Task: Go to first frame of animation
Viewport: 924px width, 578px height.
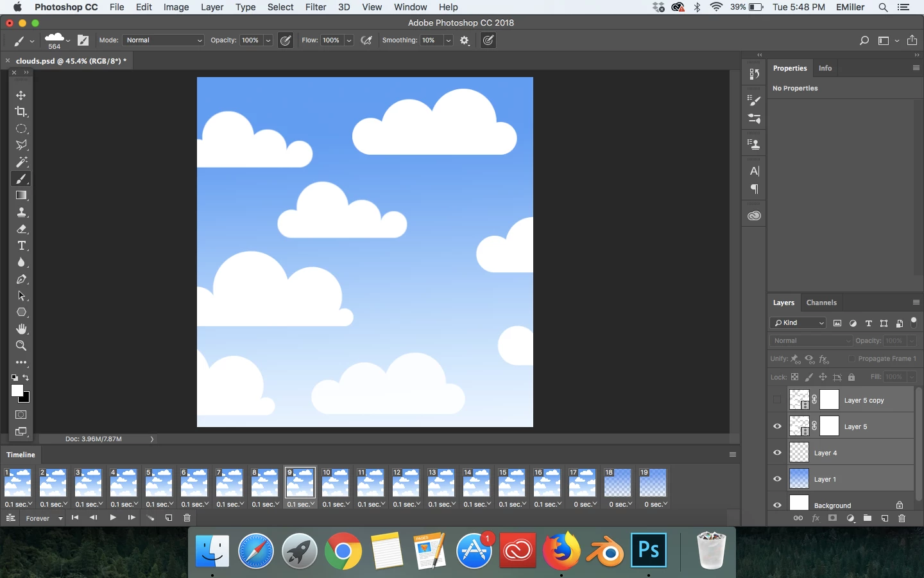Action: click(x=75, y=518)
